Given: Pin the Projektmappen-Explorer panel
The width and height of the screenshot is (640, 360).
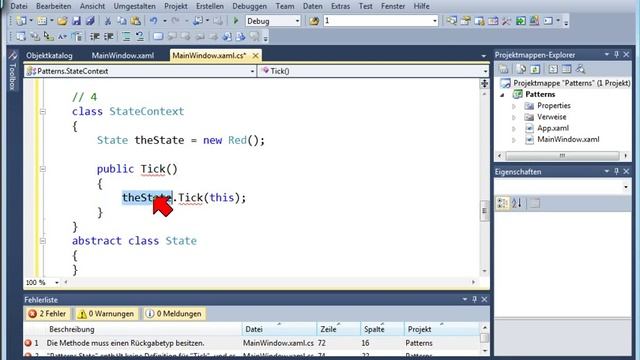Looking at the screenshot, I should pos(616,55).
